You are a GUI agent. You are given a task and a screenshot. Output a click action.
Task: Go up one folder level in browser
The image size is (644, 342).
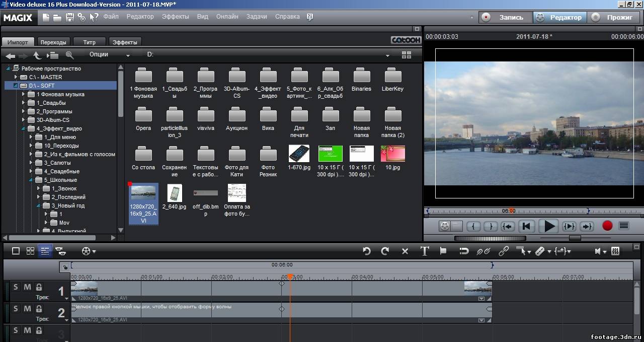(37, 55)
